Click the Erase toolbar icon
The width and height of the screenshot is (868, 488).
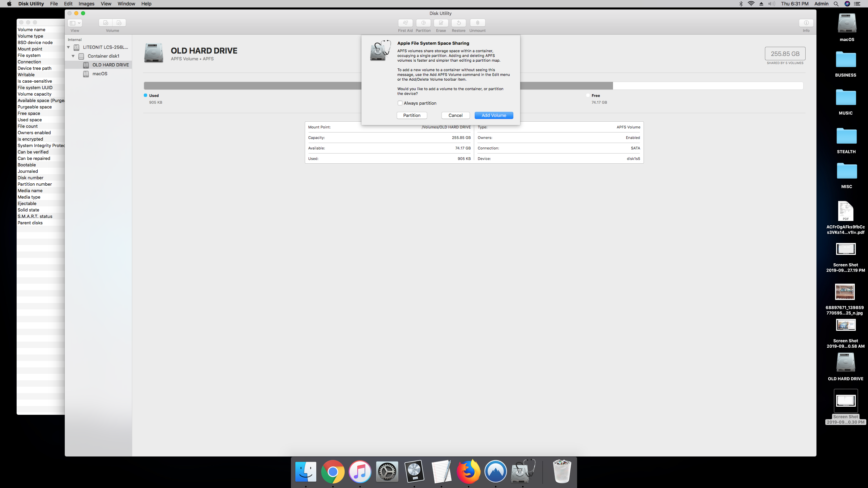[x=441, y=23]
